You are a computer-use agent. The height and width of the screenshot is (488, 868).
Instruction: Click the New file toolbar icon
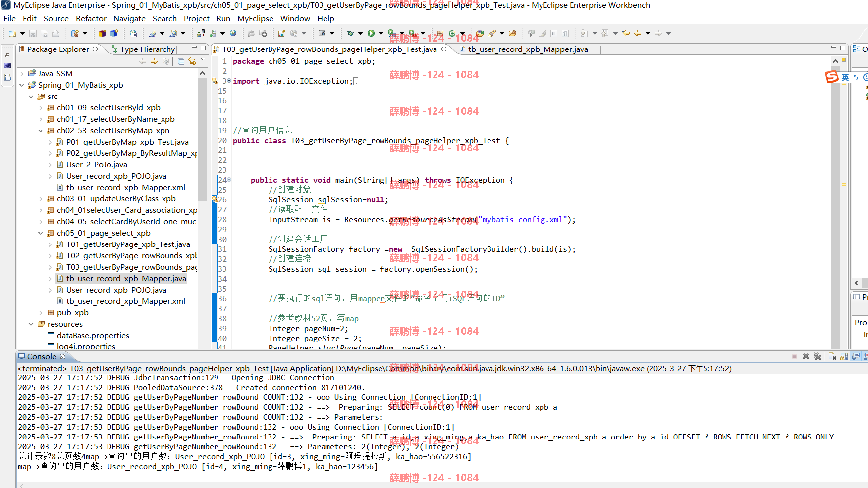pos(12,33)
